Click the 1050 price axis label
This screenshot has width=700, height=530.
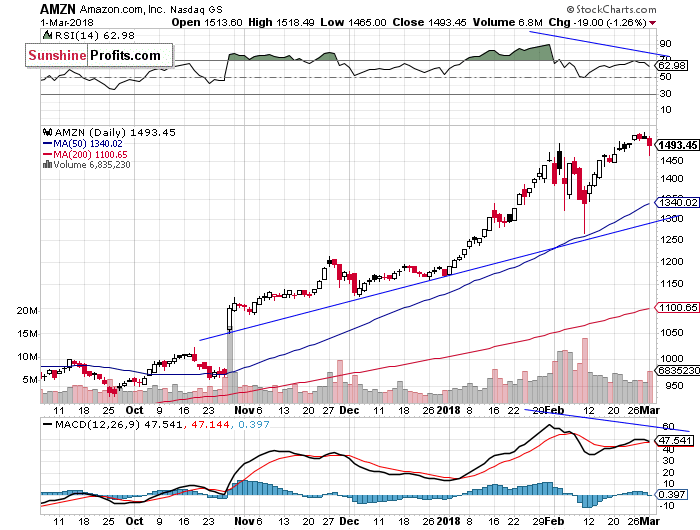click(672, 333)
